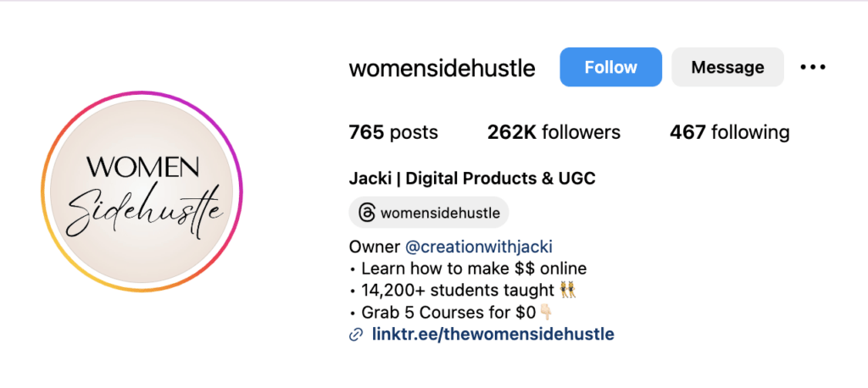Click the display name Jacki | Digital Products & UGC

click(x=471, y=179)
